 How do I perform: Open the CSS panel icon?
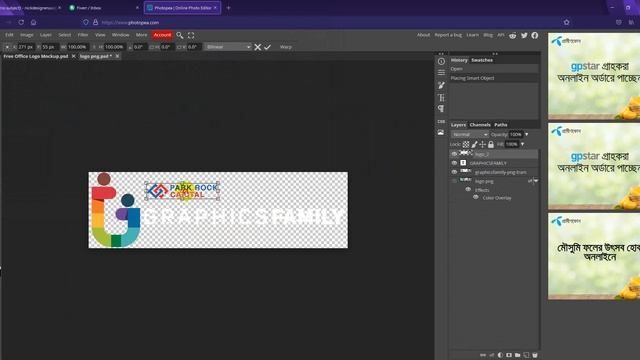tap(441, 122)
